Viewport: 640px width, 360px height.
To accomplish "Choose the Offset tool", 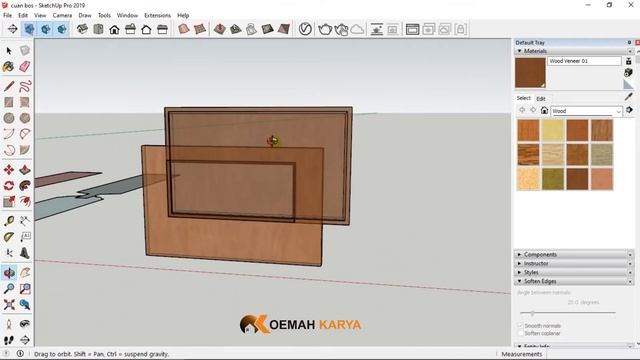I will click(25, 202).
